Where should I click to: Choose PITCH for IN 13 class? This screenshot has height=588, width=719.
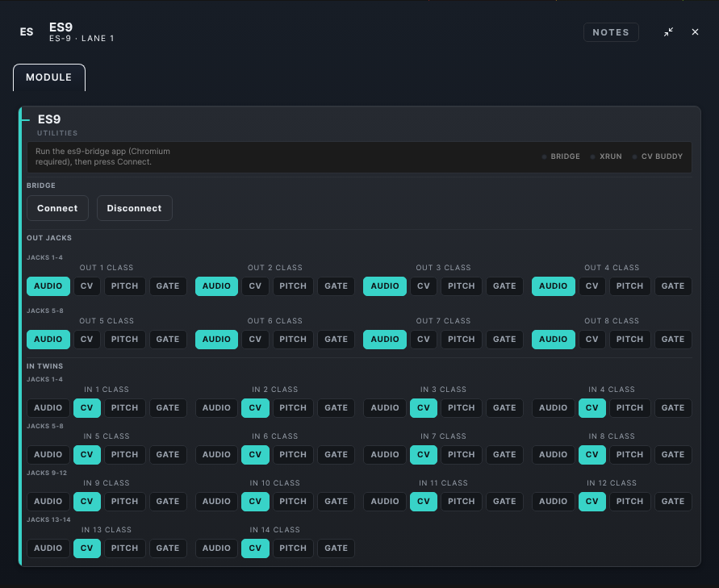point(125,548)
